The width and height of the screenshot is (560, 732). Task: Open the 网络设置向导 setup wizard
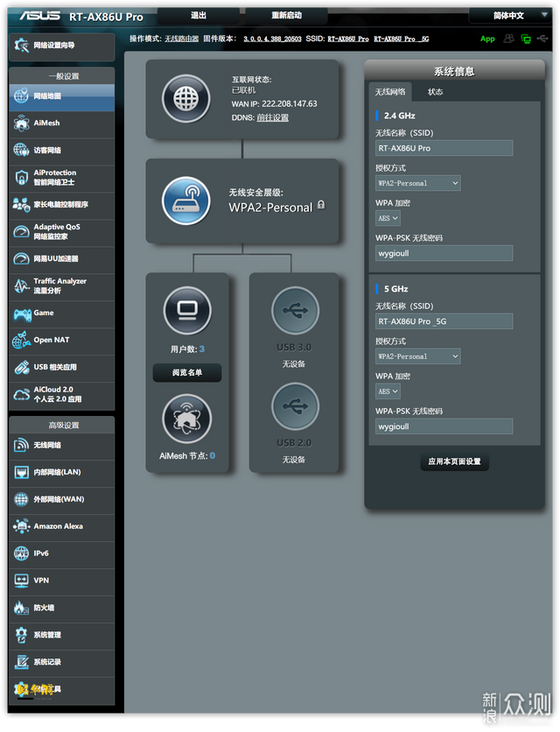61,46
